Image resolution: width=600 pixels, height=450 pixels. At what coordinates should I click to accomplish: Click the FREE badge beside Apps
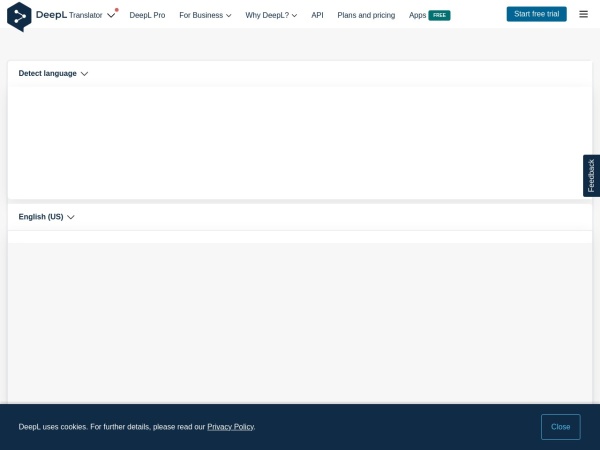point(439,16)
